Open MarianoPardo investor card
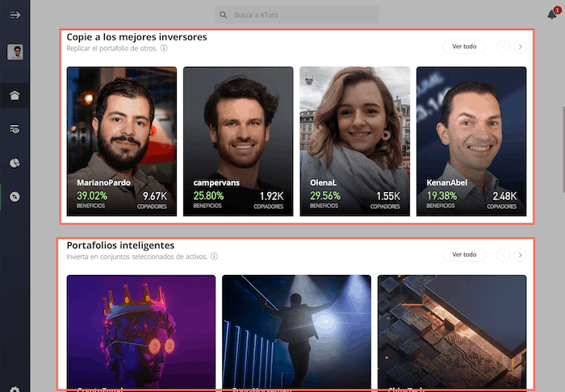Screen dimensions: 565x392 (122, 141)
